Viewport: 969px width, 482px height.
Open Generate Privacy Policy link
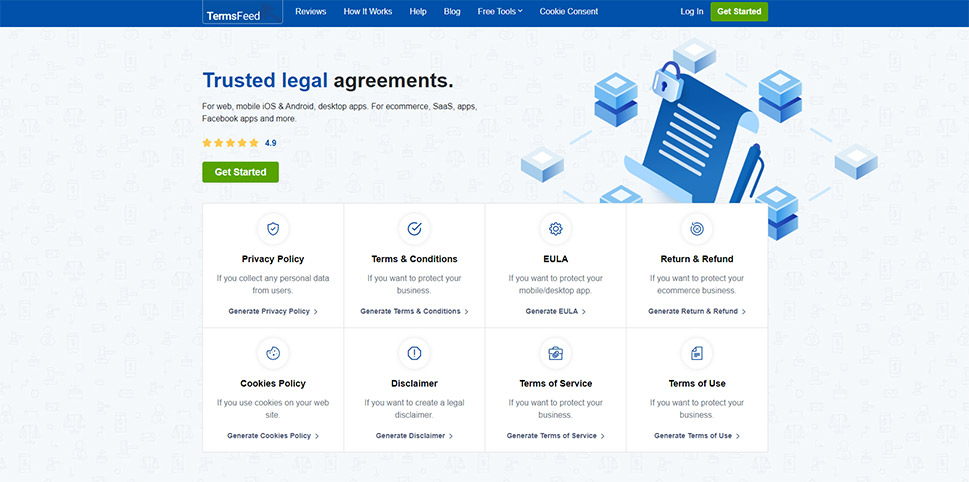273,311
